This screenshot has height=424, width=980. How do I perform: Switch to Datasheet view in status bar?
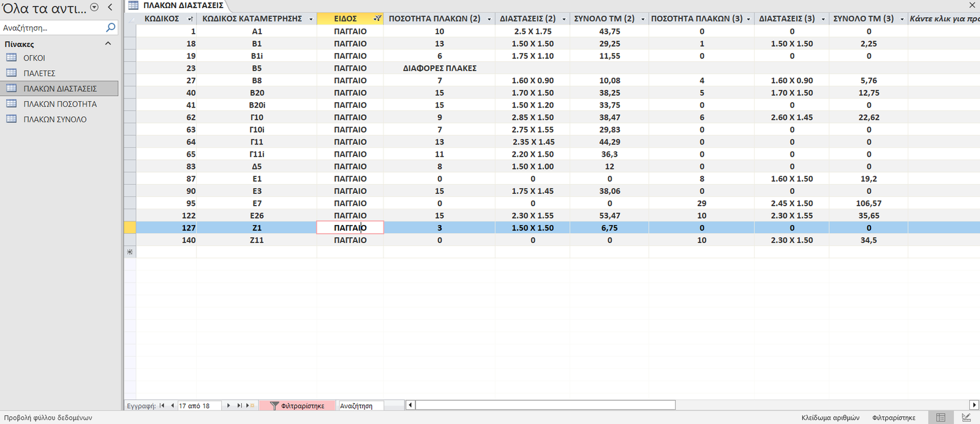click(941, 417)
